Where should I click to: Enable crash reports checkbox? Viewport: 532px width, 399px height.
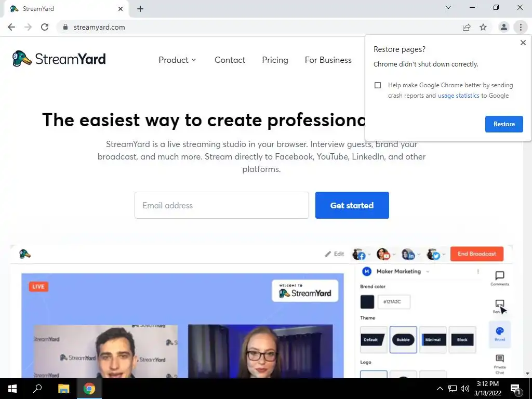point(378,85)
